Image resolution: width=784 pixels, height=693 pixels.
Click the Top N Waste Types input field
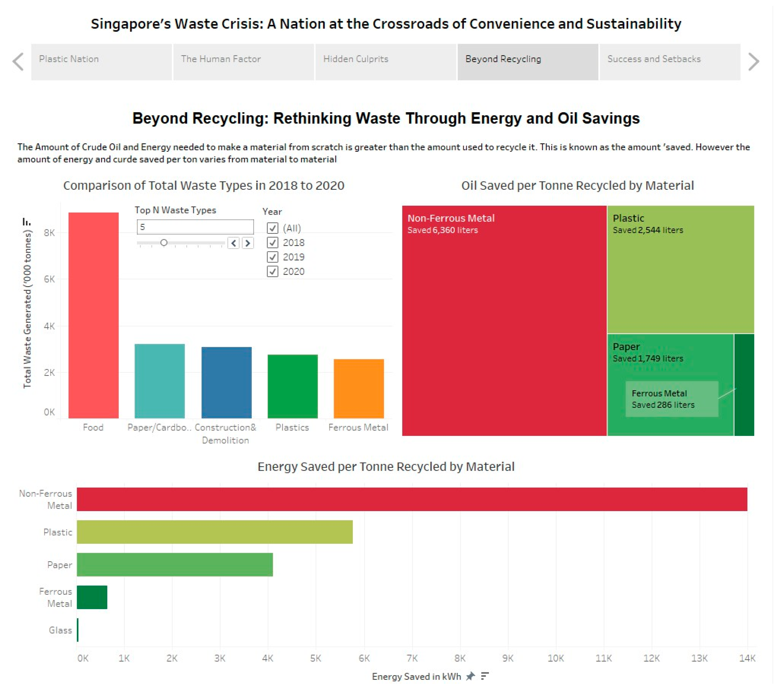tap(195, 227)
